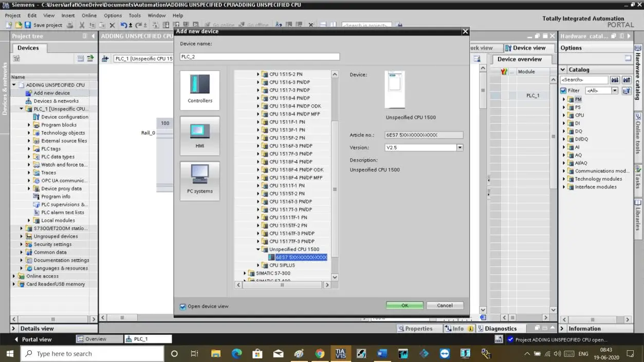
Task: Click the New project toolbar icon
Action: (9, 25)
